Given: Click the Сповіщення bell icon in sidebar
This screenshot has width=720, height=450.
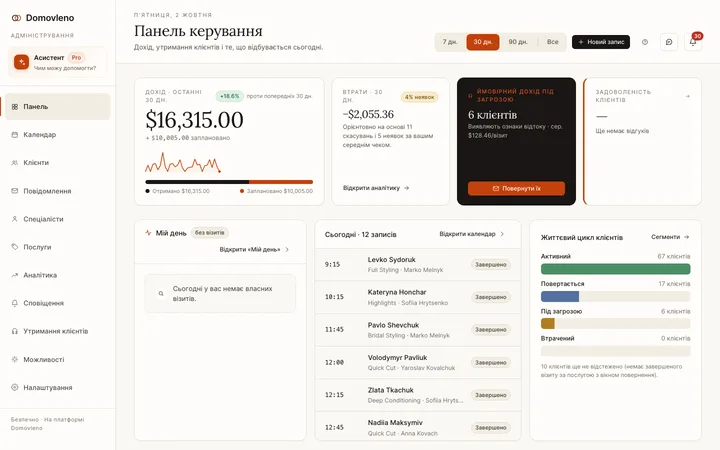Looking at the screenshot, I should (x=15, y=303).
